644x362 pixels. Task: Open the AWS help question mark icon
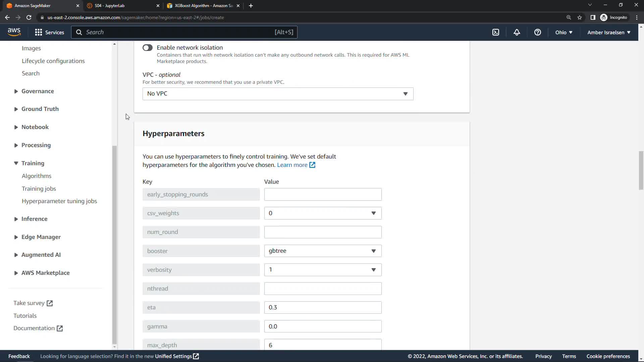click(x=537, y=32)
